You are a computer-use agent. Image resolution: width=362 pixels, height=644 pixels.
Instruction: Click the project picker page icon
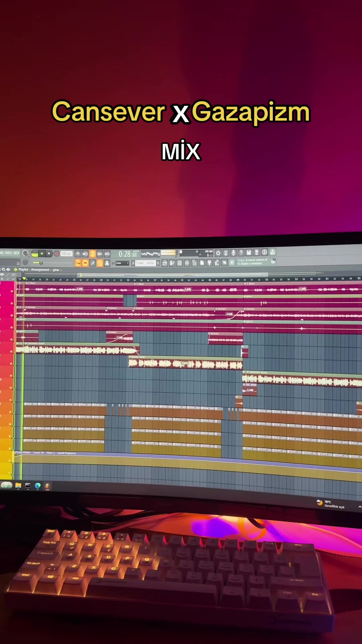[202, 263]
